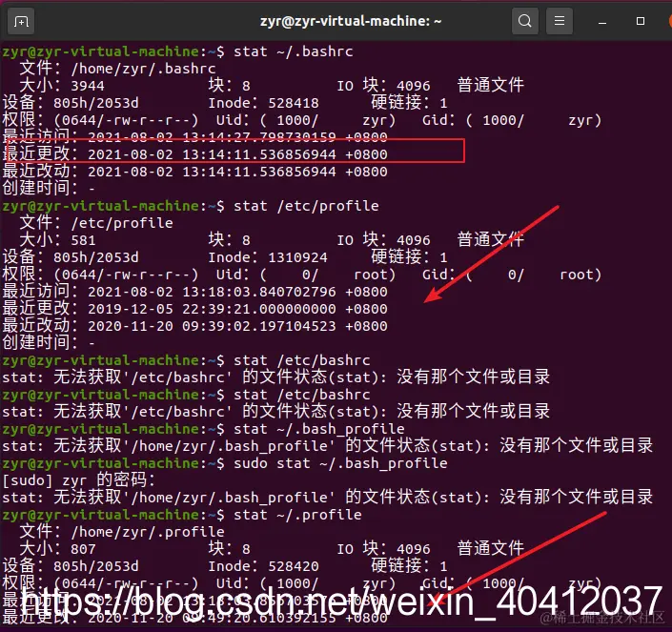Click the window title zyr@zyr-virtual-machine
Viewport: 672px width, 632px height.
click(351, 21)
